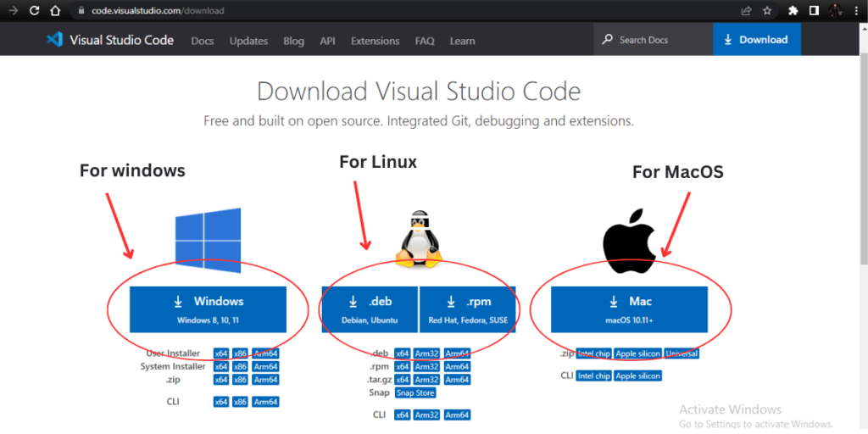This screenshot has width=868, height=434.
Task: Click the Search Docs input field
Action: pyautogui.click(x=654, y=40)
